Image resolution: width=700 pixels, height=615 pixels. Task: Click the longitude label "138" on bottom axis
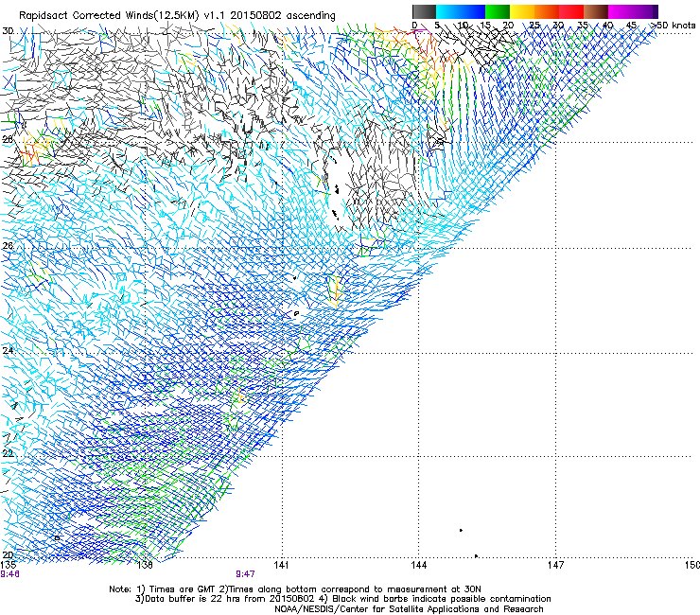pos(145,565)
